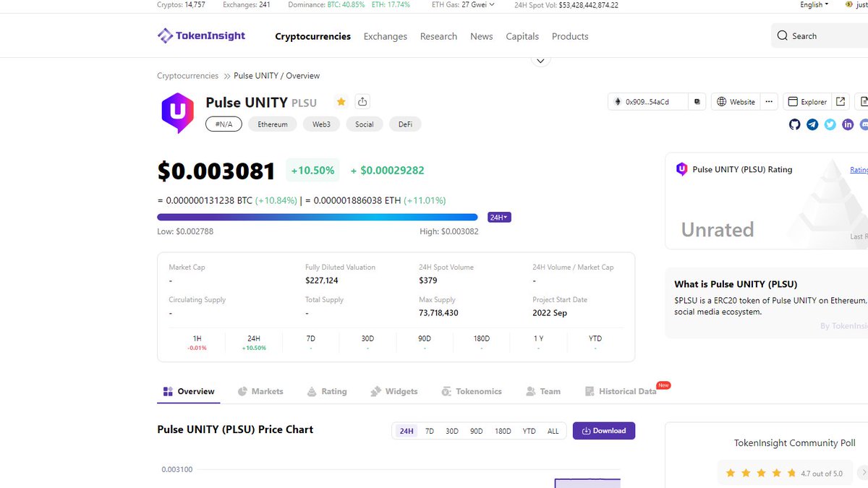Switch to the Overview tab
The height and width of the screenshot is (488, 868).
tap(188, 391)
